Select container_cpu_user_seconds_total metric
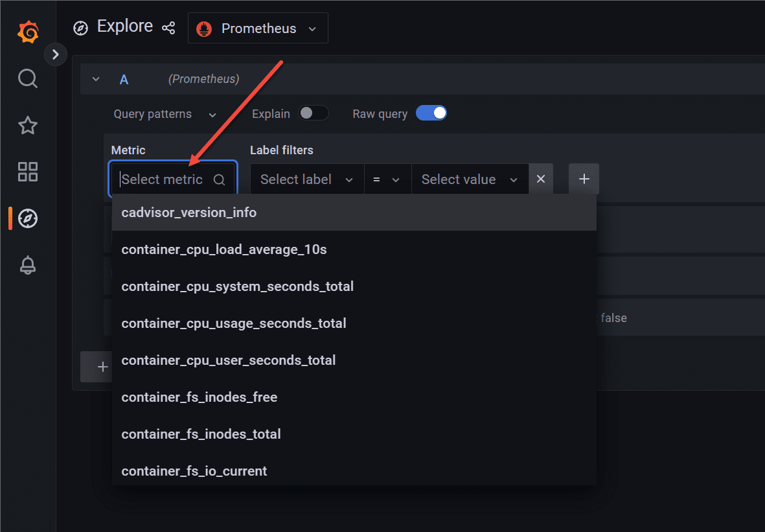The width and height of the screenshot is (765, 532). [x=354, y=360]
